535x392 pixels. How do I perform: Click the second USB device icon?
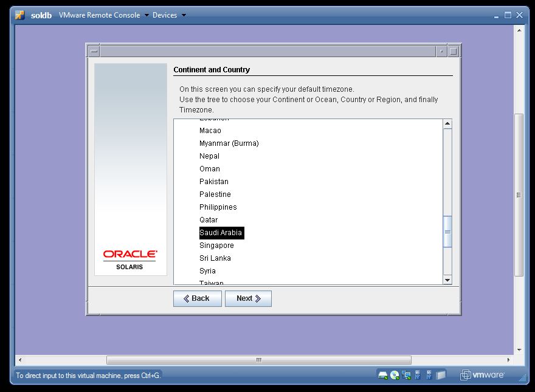[429, 375]
